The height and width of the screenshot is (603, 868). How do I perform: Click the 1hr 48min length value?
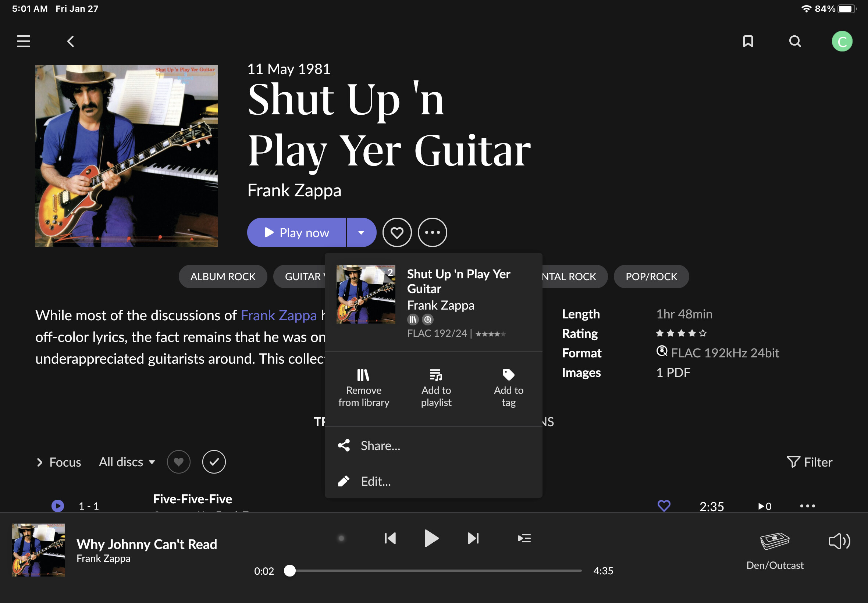[x=684, y=314]
